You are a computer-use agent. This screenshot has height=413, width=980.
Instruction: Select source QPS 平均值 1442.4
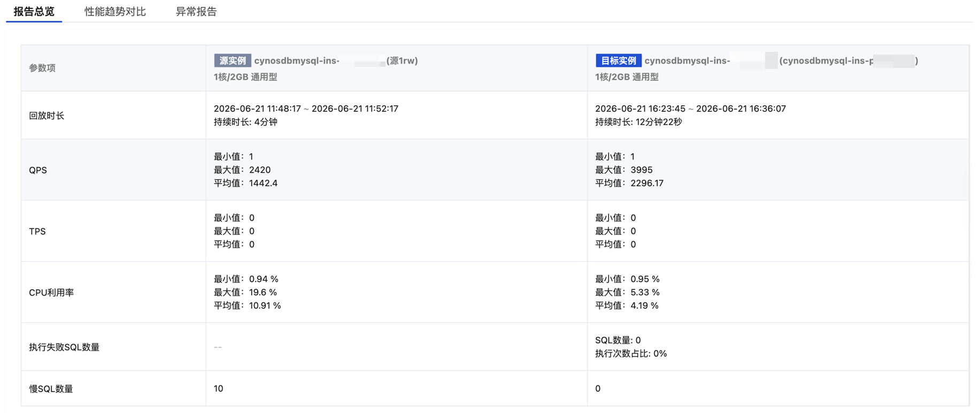(x=245, y=183)
